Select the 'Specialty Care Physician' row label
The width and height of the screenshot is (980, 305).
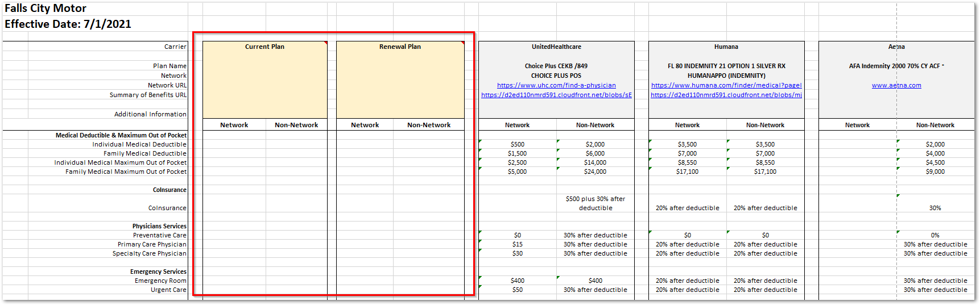pyautogui.click(x=150, y=253)
